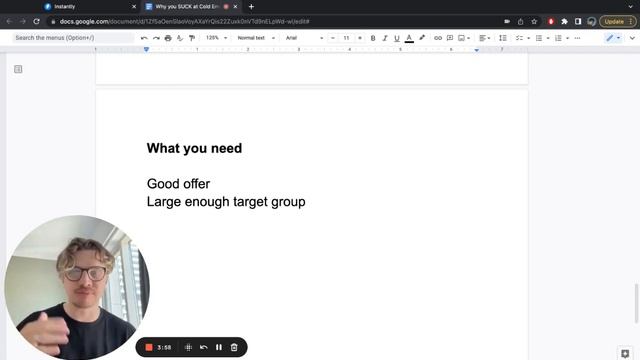Switch to the Instantly tab
The height and width of the screenshot is (360, 640).
pyautogui.click(x=89, y=7)
